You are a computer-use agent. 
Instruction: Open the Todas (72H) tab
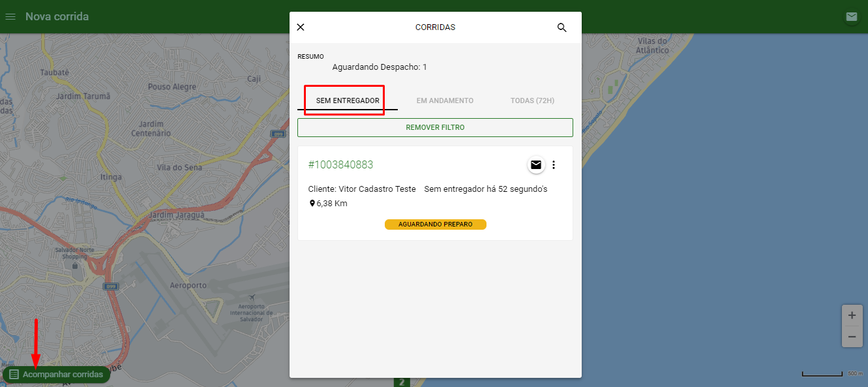pyautogui.click(x=532, y=101)
